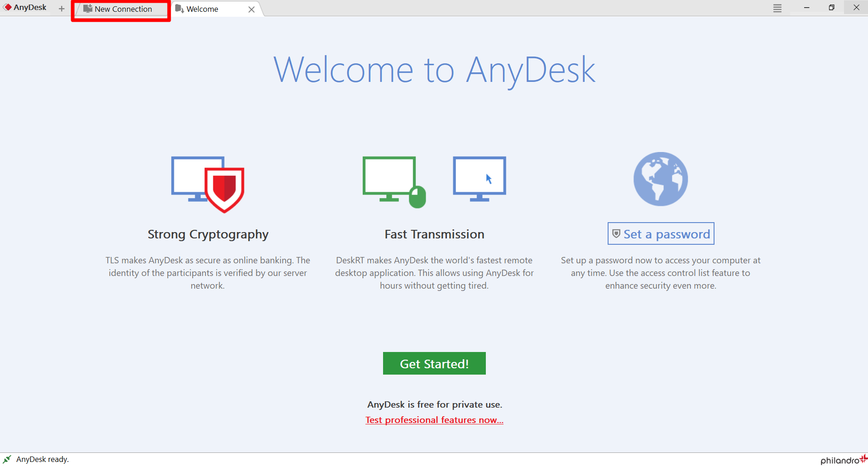Click 'AnyDesk is free for private use.' text
Screen dimensions: 868x466
(435, 404)
